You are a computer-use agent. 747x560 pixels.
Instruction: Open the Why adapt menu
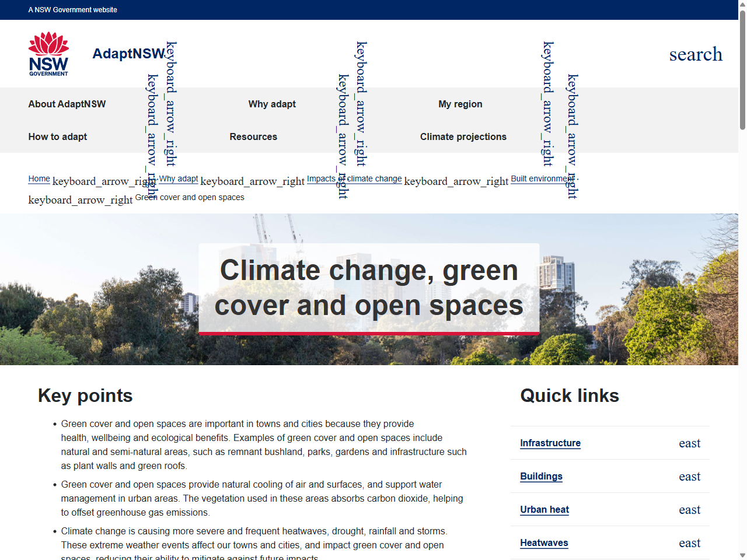coord(272,104)
